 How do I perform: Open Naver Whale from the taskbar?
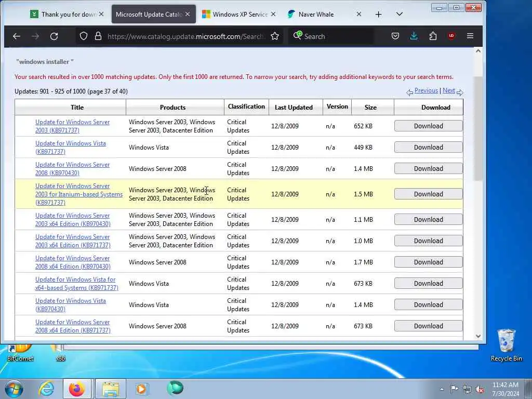pyautogui.click(x=175, y=388)
